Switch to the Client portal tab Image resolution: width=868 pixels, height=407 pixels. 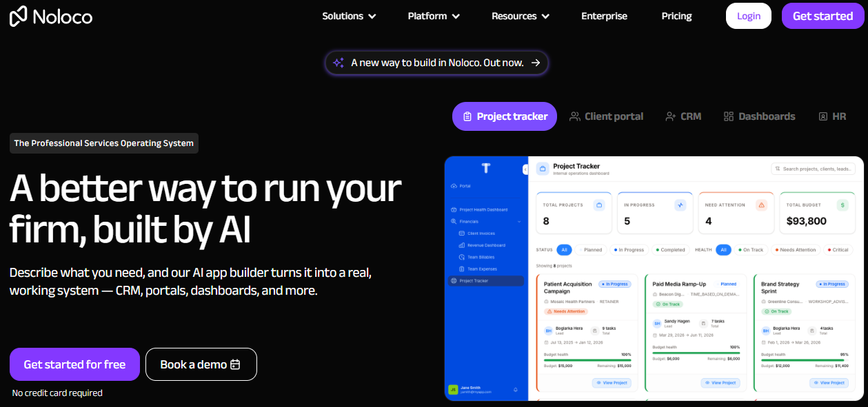606,116
